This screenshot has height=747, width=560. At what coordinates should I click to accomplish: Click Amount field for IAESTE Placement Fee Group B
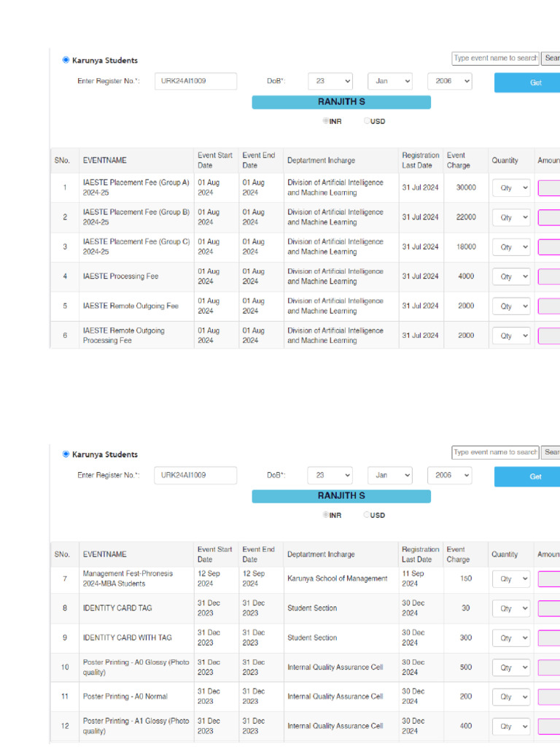pyautogui.click(x=549, y=218)
